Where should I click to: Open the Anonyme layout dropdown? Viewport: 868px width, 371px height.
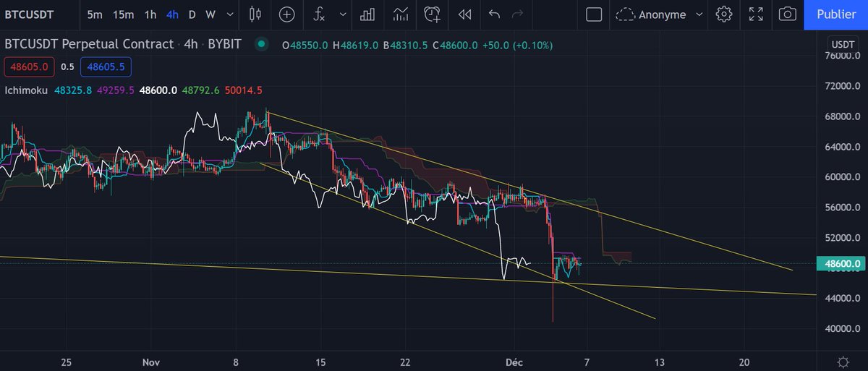pyautogui.click(x=660, y=14)
